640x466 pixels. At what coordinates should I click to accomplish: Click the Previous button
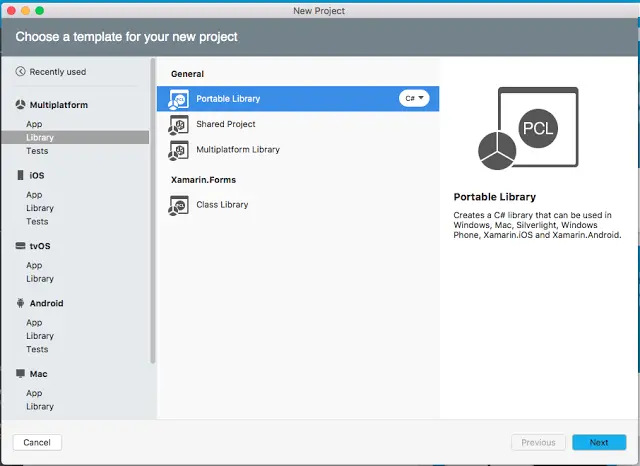point(538,442)
